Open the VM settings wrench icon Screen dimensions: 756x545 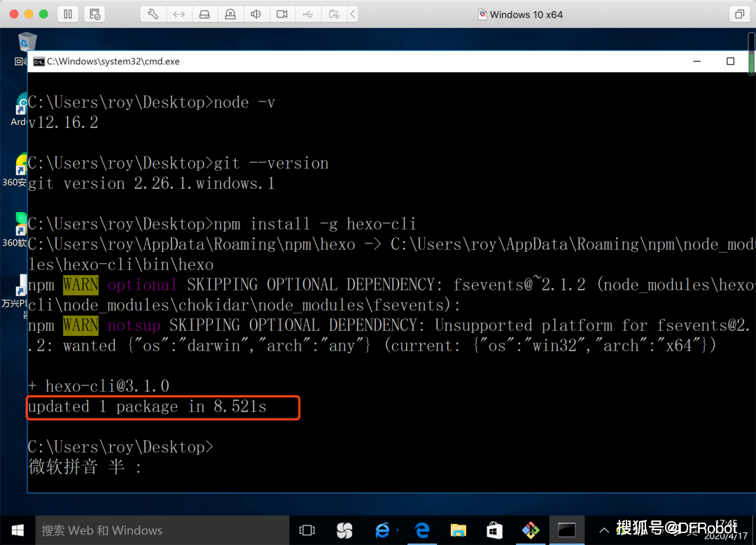tap(153, 14)
